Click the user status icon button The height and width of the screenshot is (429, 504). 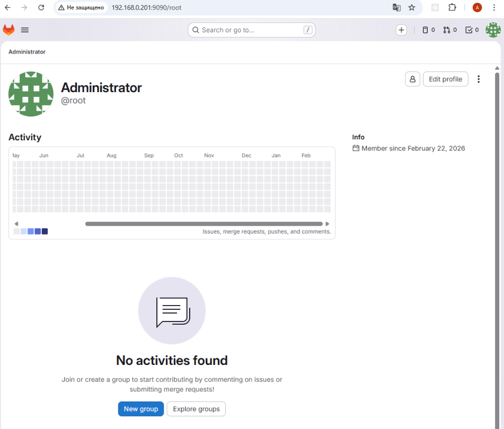(x=412, y=79)
